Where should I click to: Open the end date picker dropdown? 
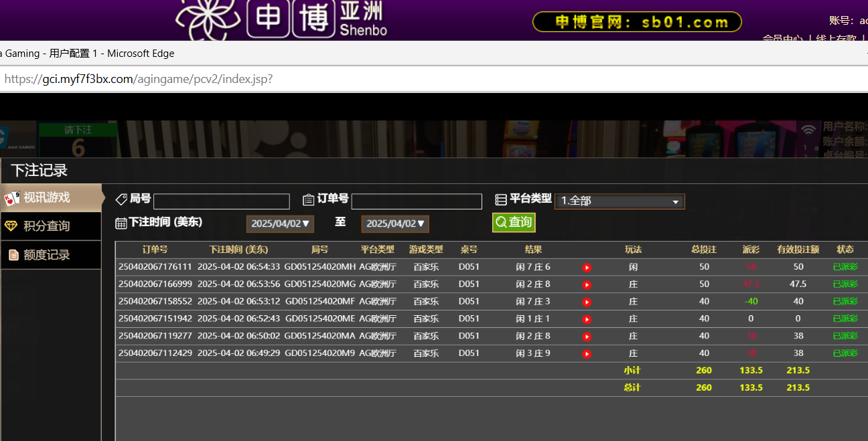click(395, 224)
